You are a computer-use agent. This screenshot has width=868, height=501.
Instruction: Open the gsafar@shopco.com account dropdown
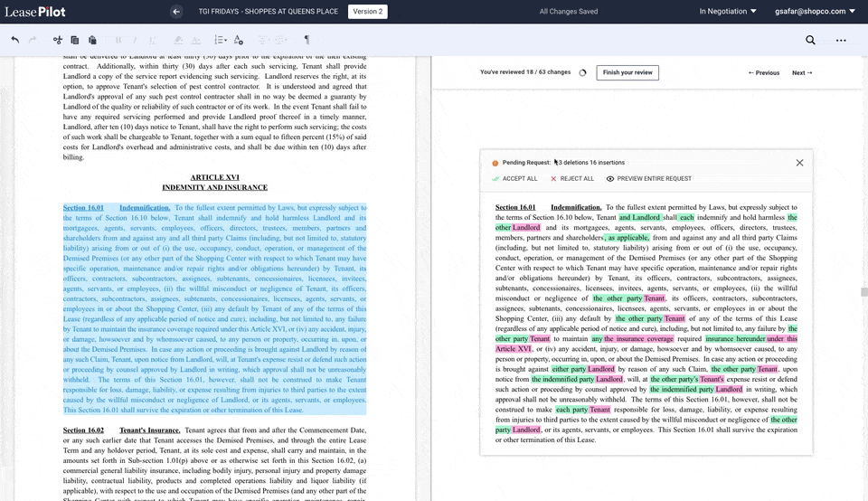[815, 12]
